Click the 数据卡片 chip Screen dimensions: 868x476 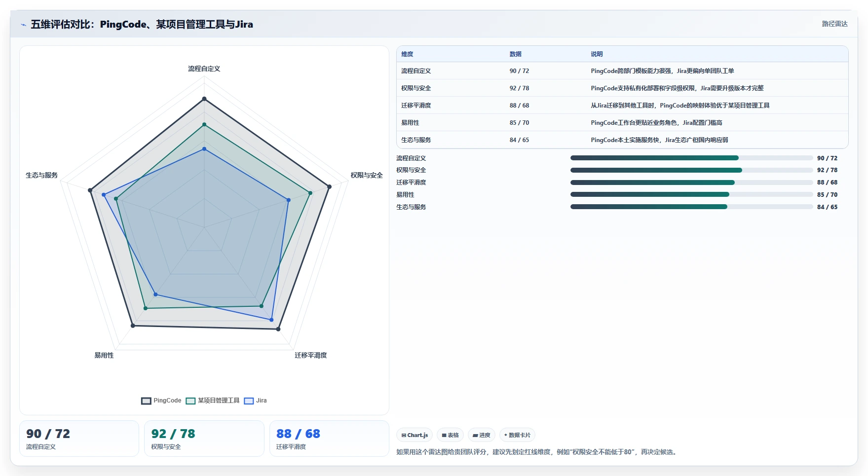tap(517, 435)
